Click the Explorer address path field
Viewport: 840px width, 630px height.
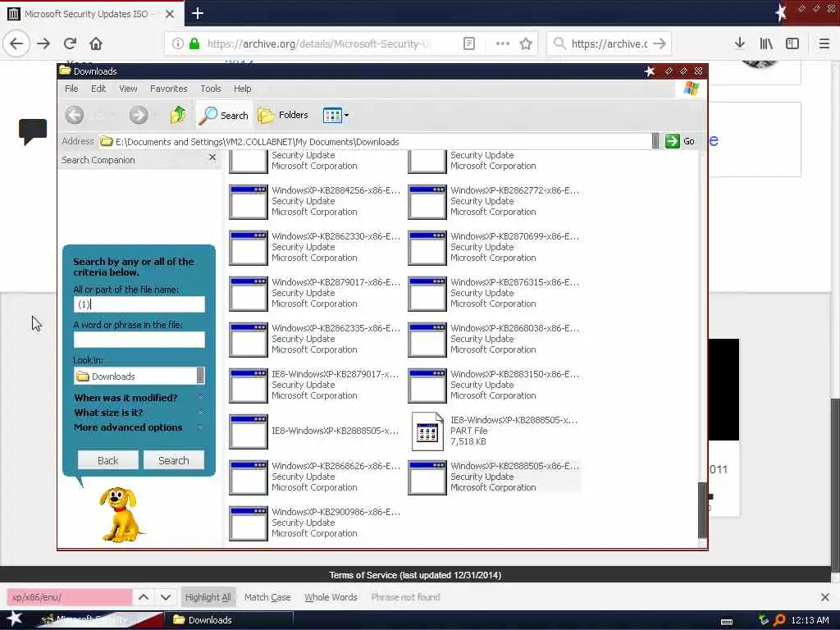click(375, 141)
